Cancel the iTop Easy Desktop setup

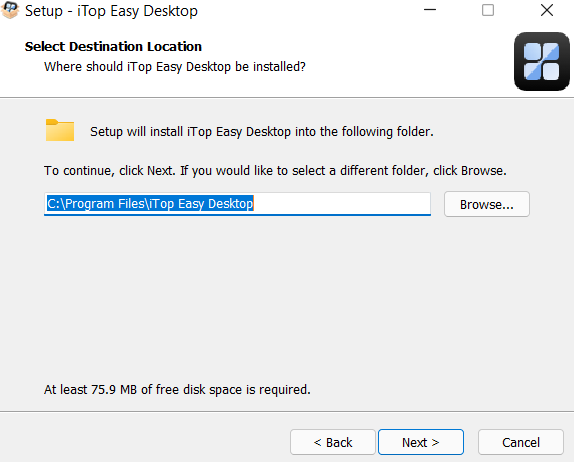click(x=521, y=442)
